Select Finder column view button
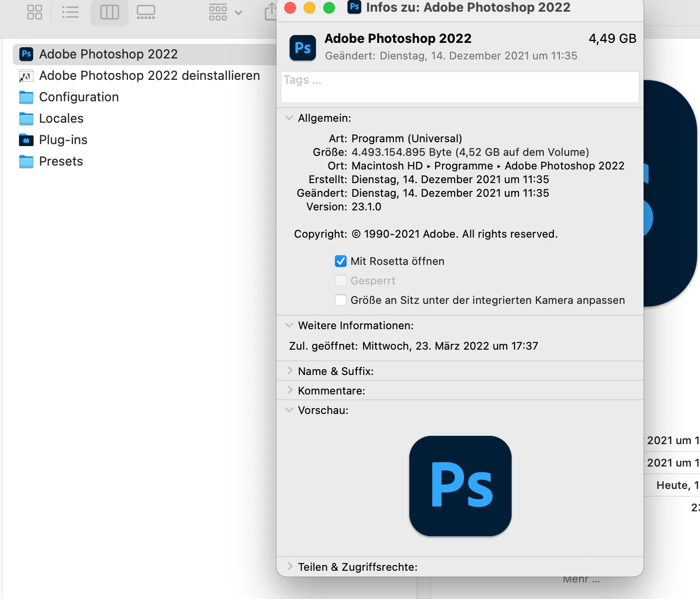This screenshot has height=599, width=700. point(110,12)
